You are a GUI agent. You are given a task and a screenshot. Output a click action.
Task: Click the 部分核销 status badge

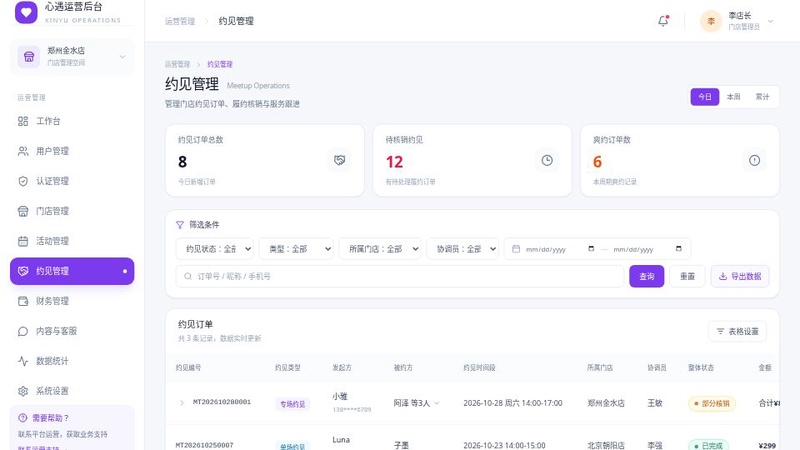tap(712, 404)
